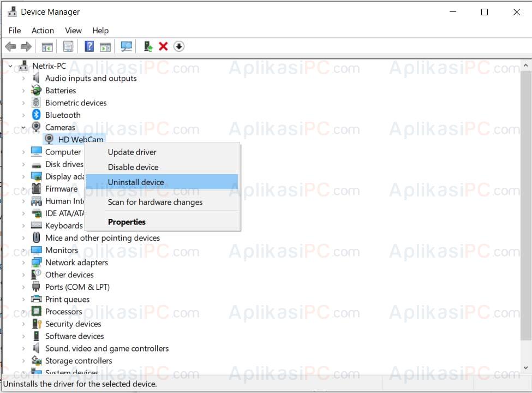Select the Monitors label in the tree
This screenshot has height=393, width=532.
coord(62,250)
